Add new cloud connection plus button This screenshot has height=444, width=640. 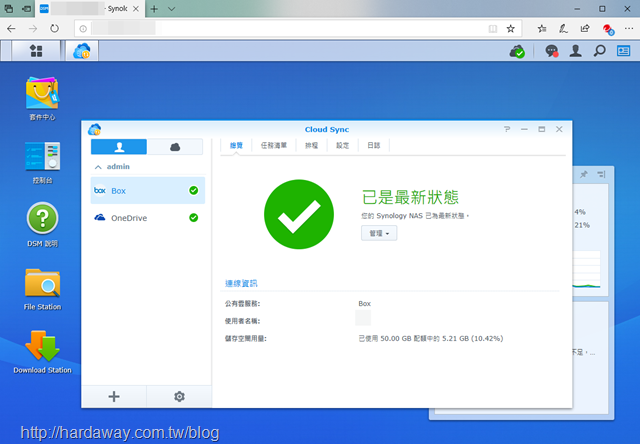[x=114, y=396]
